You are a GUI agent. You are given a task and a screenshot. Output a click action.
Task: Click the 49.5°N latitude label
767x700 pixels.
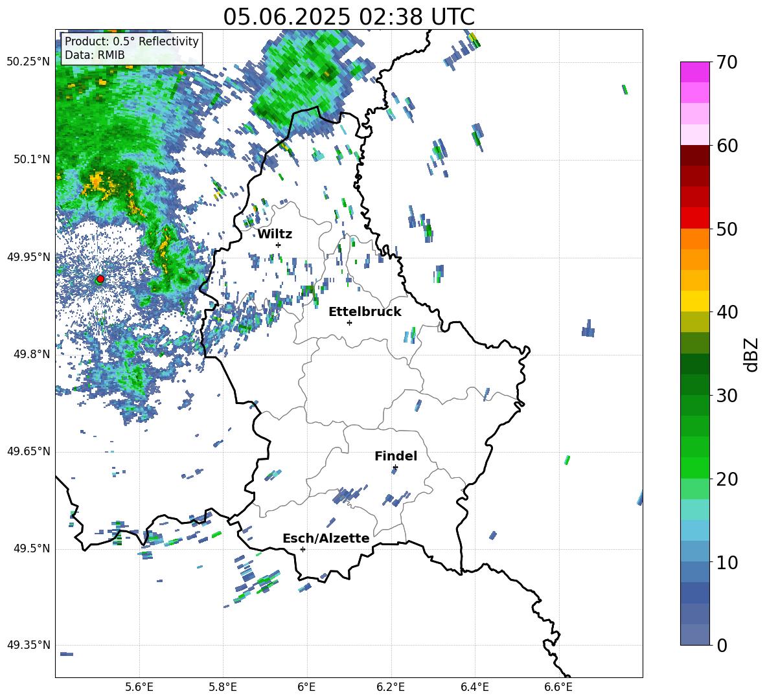click(x=32, y=548)
